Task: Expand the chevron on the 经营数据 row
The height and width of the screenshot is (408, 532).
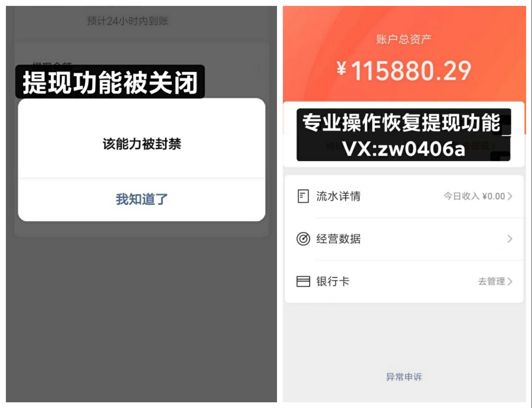Action: [510, 239]
